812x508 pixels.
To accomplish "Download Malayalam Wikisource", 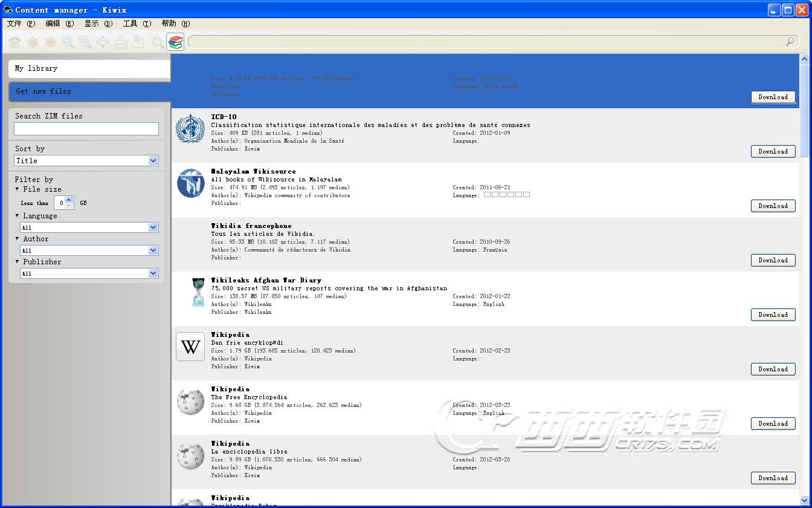I will pos(773,206).
